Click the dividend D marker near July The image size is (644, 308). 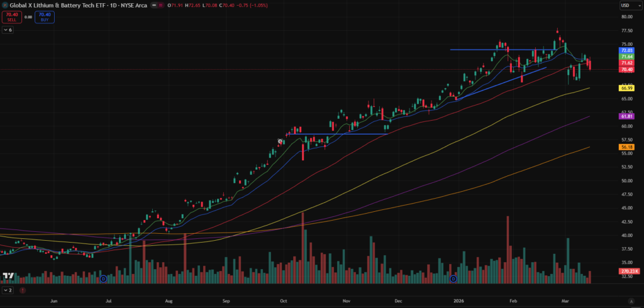pyautogui.click(x=103, y=278)
